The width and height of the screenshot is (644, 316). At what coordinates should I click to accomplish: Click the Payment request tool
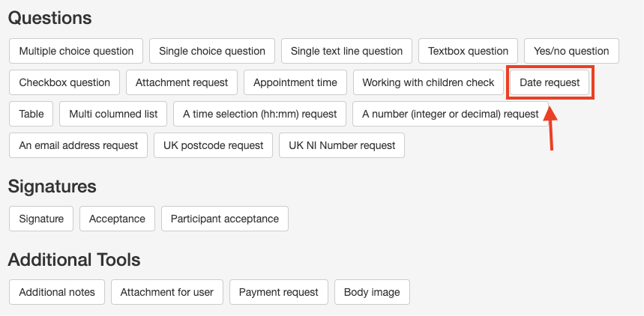pyautogui.click(x=278, y=292)
